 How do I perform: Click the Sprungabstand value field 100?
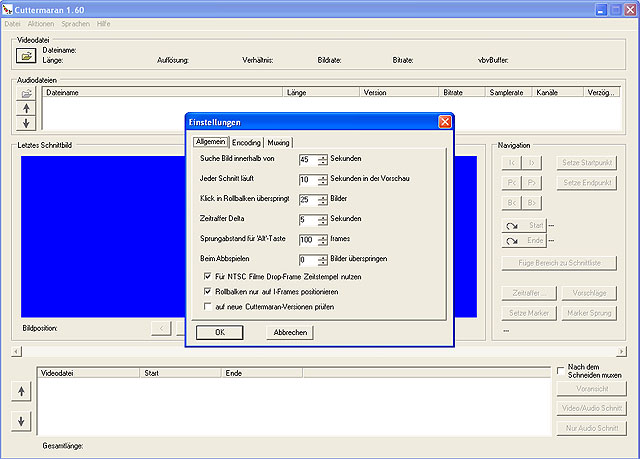(309, 240)
